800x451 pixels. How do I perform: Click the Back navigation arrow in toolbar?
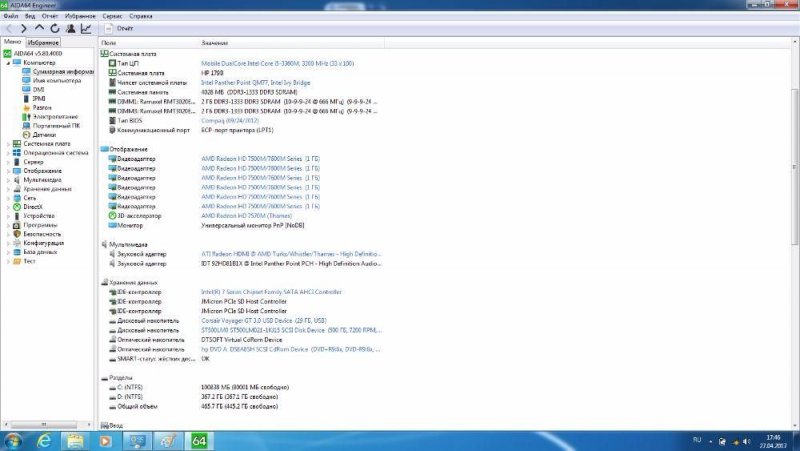pyautogui.click(x=9, y=29)
